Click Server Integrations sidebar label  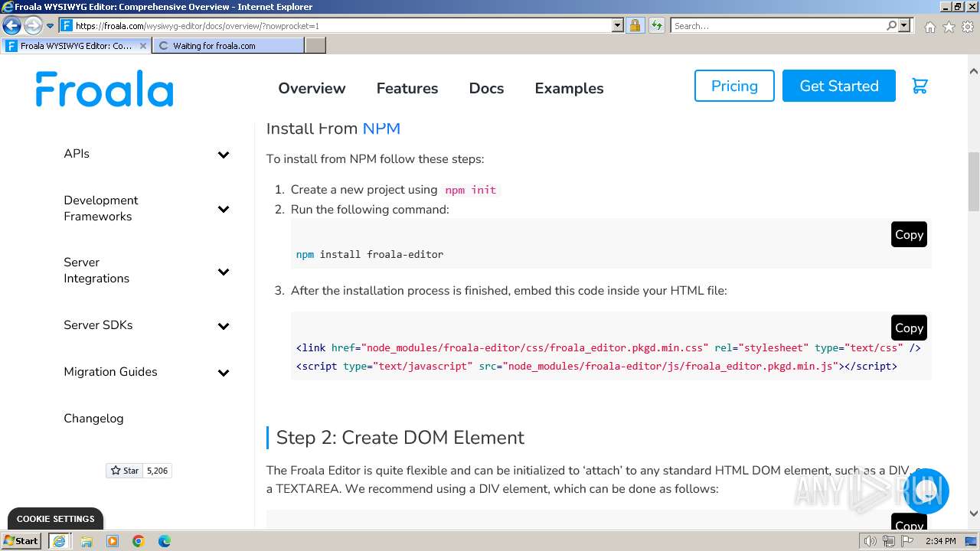[96, 270]
